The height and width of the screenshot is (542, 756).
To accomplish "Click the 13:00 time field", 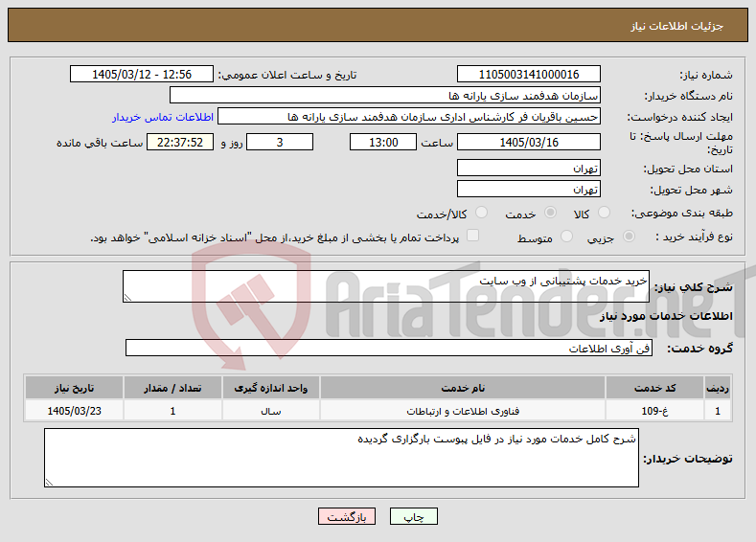I will (x=383, y=142).
